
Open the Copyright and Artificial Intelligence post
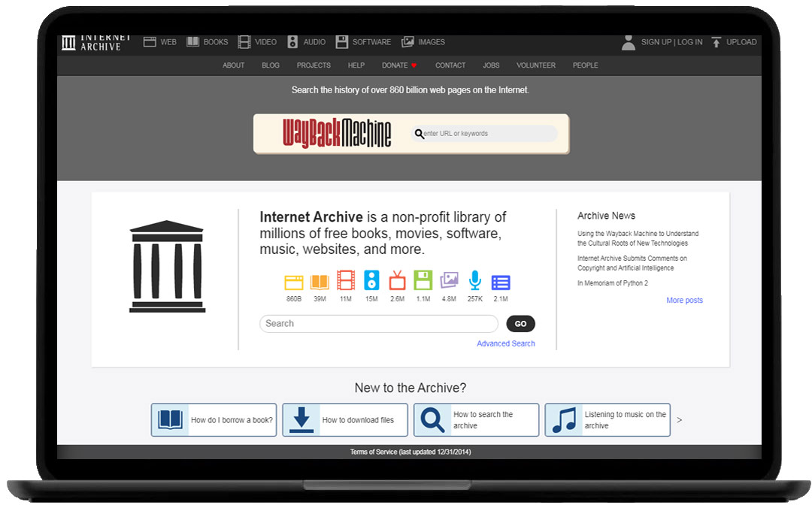coord(632,263)
